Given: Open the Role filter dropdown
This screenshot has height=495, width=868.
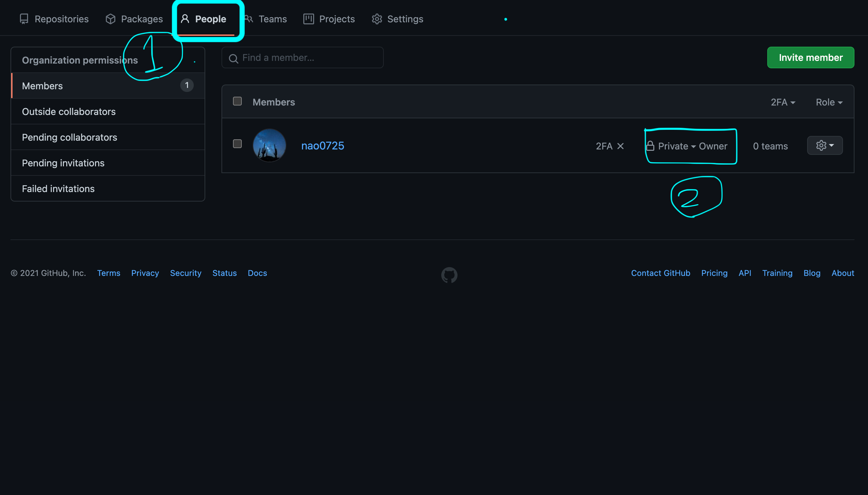Looking at the screenshot, I should click(829, 102).
